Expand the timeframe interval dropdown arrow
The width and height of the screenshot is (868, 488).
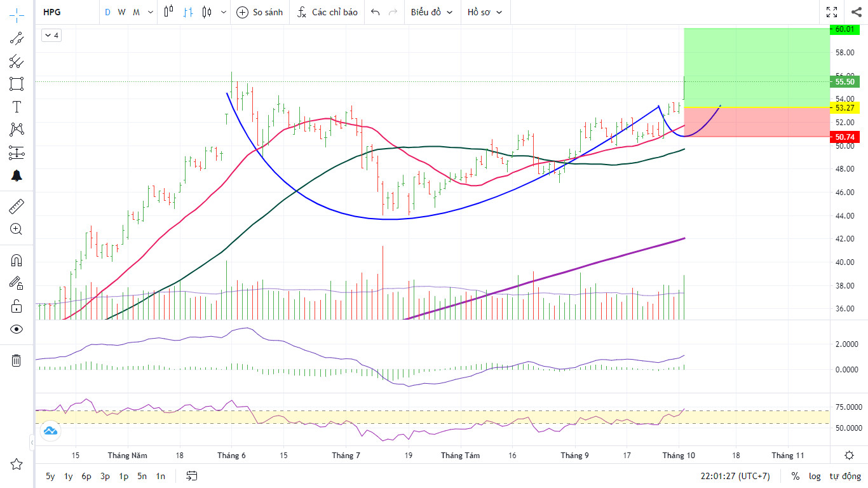click(151, 12)
